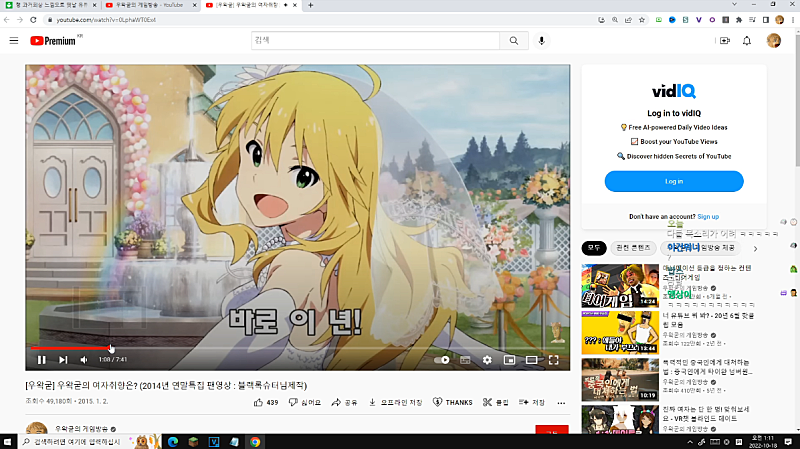Switch to miniplayer mode
800x449 pixels.
click(509, 360)
